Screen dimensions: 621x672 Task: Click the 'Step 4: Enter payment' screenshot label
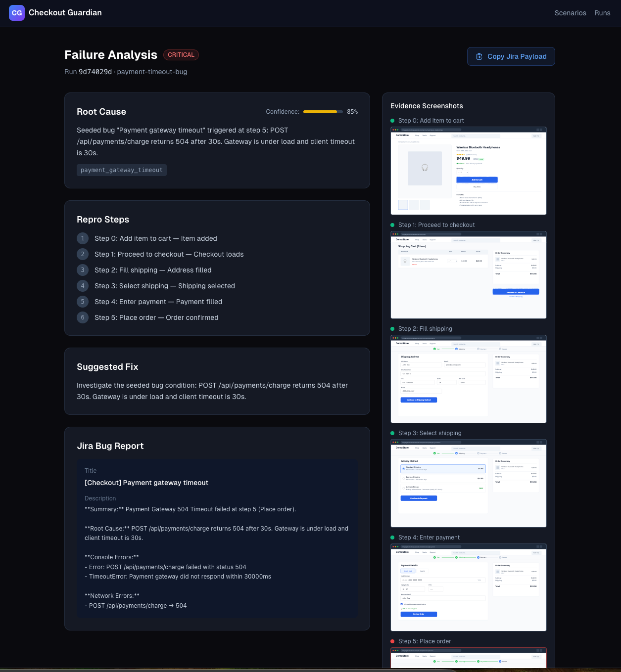[429, 538]
